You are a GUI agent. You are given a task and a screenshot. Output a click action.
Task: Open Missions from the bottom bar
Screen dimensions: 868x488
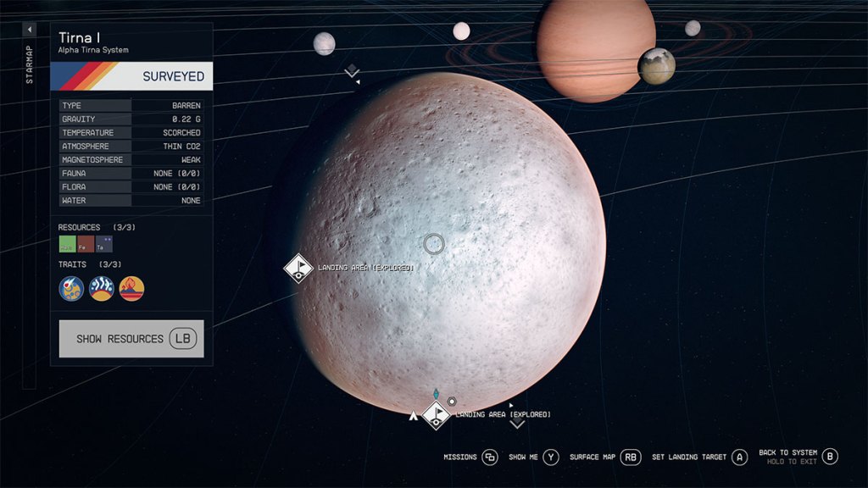489,457
